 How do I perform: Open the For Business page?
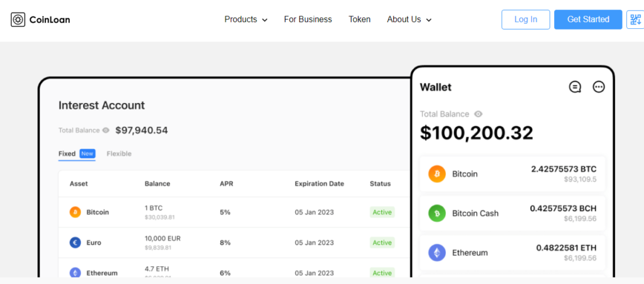tap(308, 19)
